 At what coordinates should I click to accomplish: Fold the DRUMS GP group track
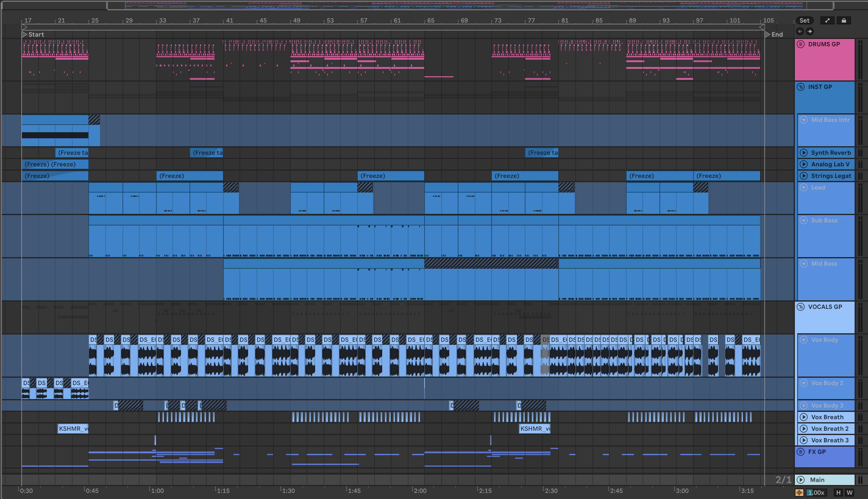click(801, 44)
